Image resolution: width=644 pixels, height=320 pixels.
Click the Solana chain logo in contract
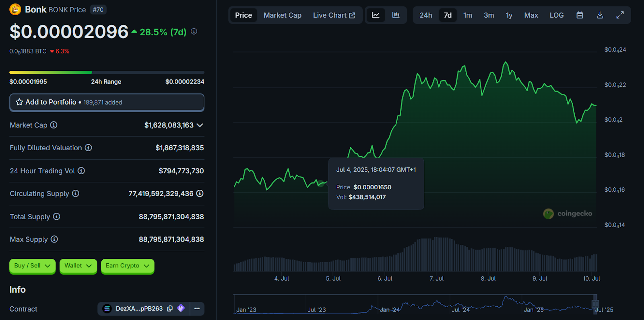pyautogui.click(x=107, y=309)
